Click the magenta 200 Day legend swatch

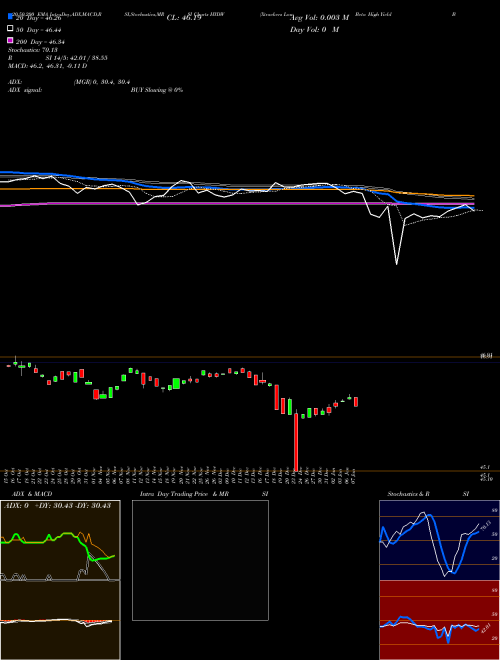10,40
